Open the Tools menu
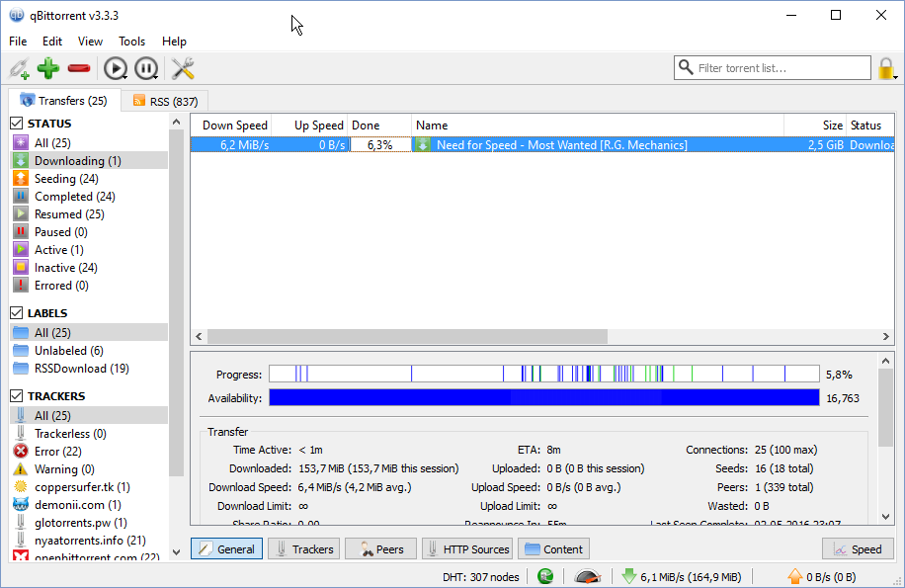This screenshot has height=588, width=905. point(131,42)
